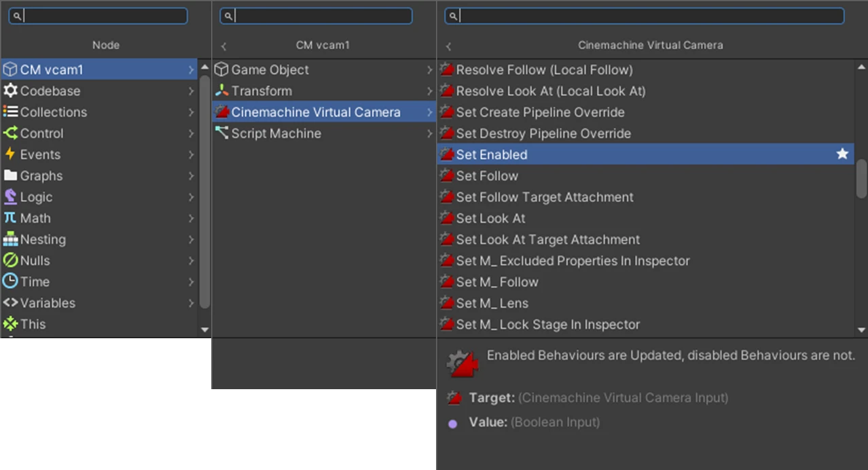Click the Cinemachine Virtual Camera red icon
The width and height of the screenshot is (868, 470).
click(x=221, y=112)
